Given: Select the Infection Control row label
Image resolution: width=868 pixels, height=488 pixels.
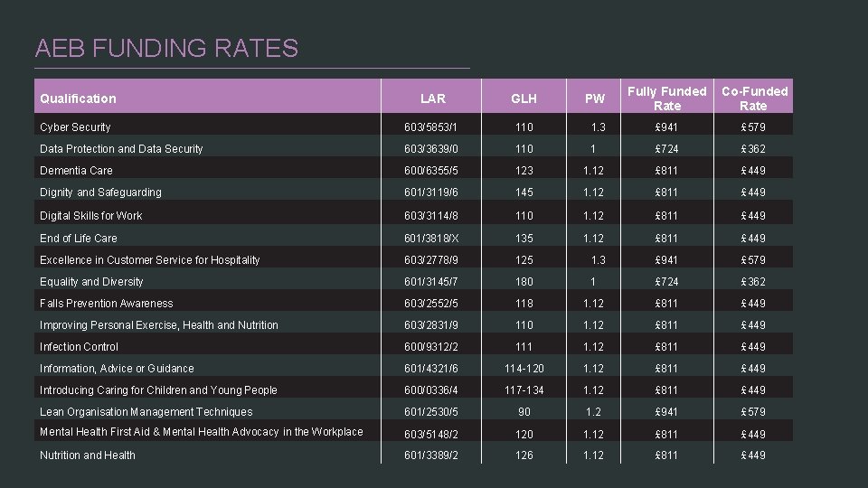Looking at the screenshot, I should click(80, 347).
